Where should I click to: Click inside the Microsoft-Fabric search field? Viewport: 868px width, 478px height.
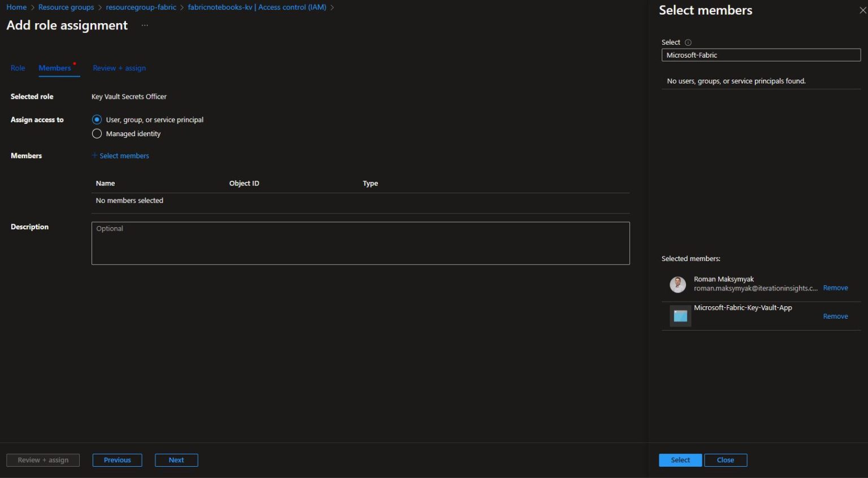(761, 54)
